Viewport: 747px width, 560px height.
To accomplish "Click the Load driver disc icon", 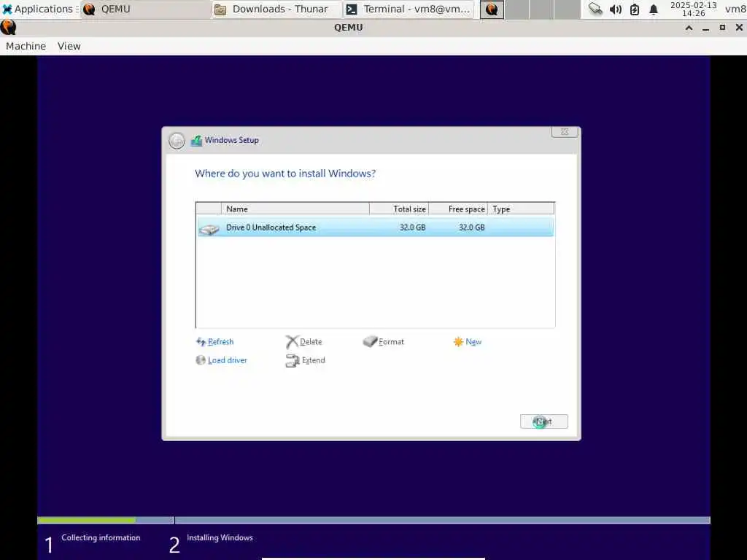I will click(201, 360).
